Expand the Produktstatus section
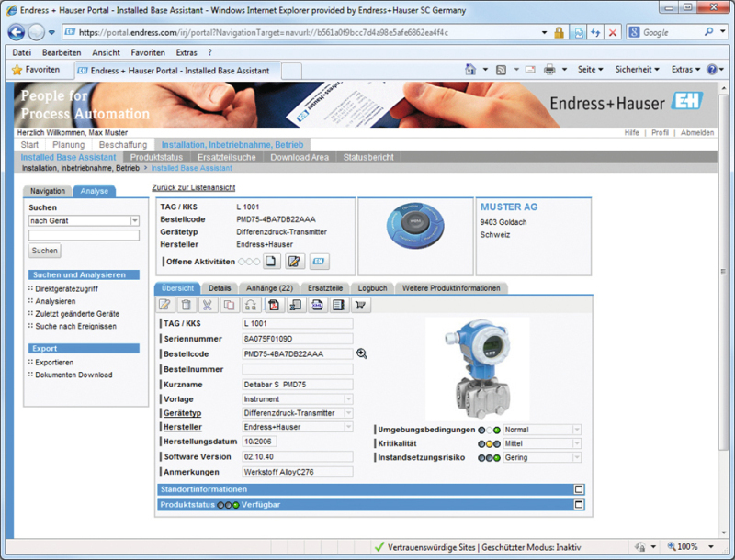Screen dimensions: 735x560 click(x=579, y=504)
